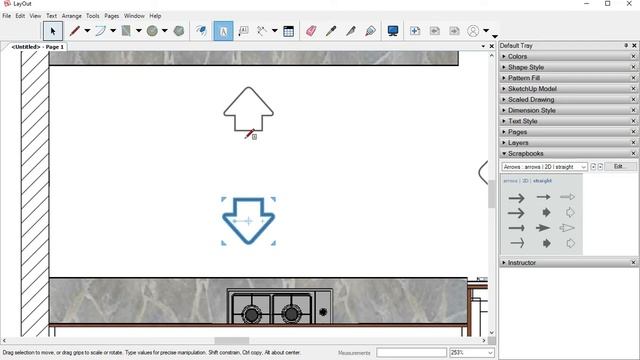Select the pink Erase tool

point(311,31)
